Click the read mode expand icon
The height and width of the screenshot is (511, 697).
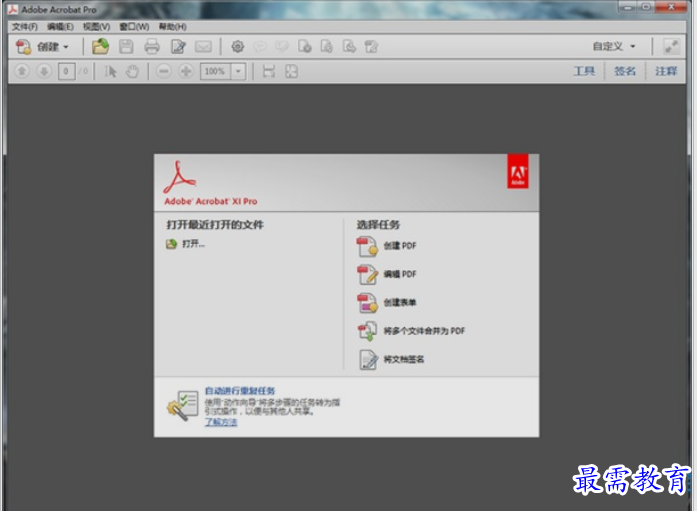[671, 46]
